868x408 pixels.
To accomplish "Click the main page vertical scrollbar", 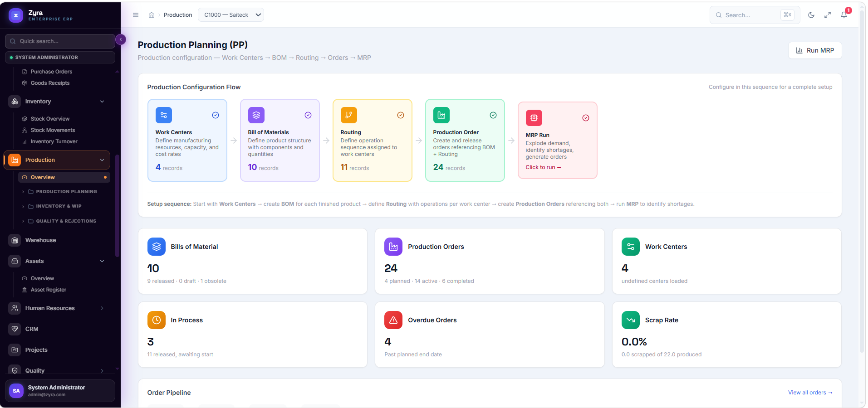I will [x=862, y=181].
